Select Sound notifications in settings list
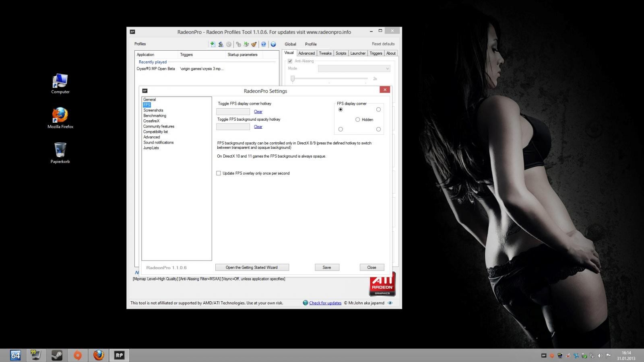 click(x=159, y=142)
